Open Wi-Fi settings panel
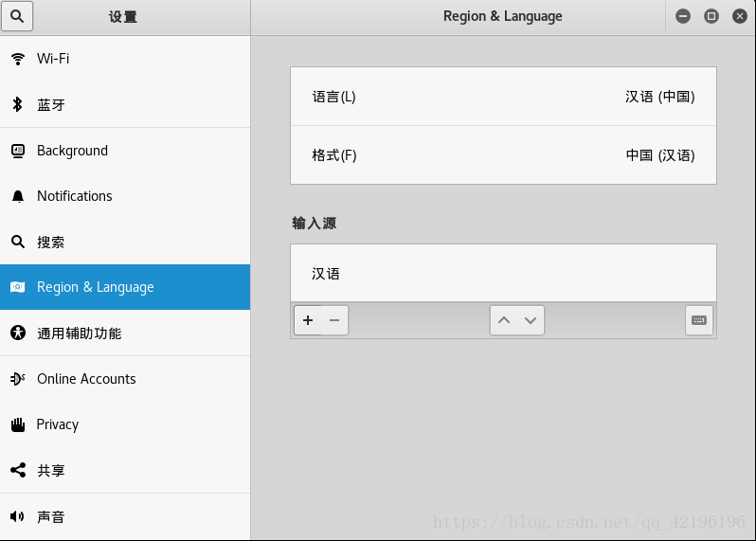This screenshot has width=756, height=541. (x=125, y=59)
